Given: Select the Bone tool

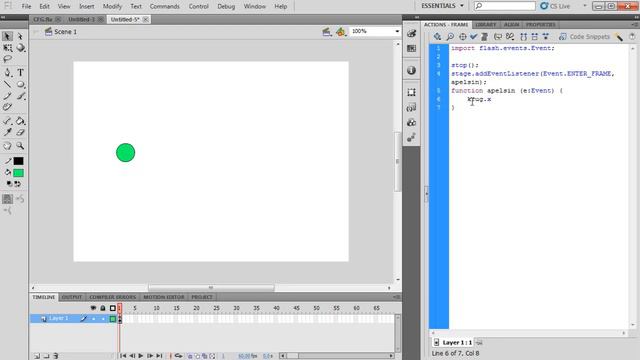Looking at the screenshot, I should (x=7, y=121).
